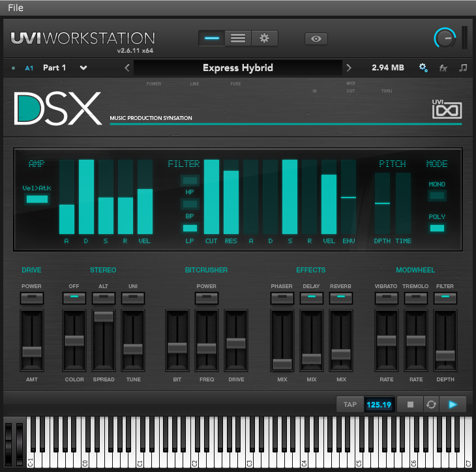Enable the BP filter mode
The width and height of the screenshot is (476, 472).
[190, 204]
